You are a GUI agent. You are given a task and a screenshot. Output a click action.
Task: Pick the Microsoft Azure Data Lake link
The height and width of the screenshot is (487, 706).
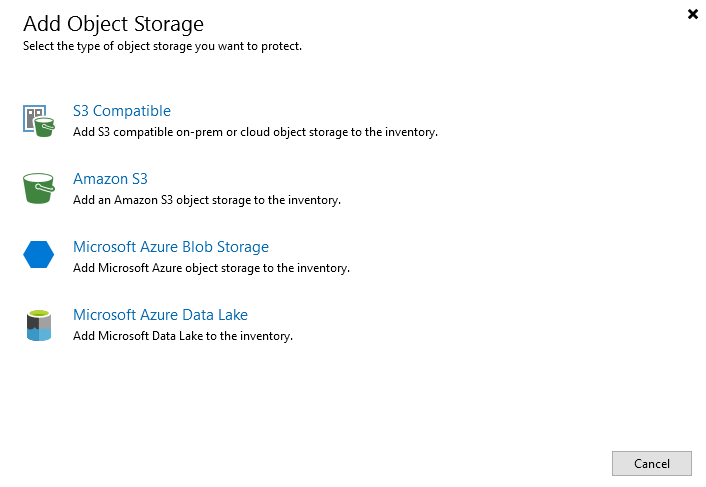click(160, 315)
